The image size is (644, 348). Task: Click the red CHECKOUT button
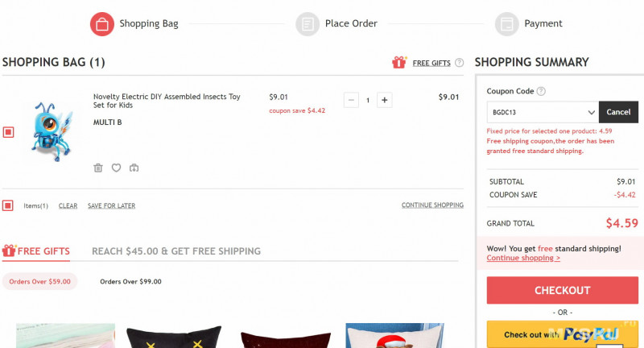[562, 290]
